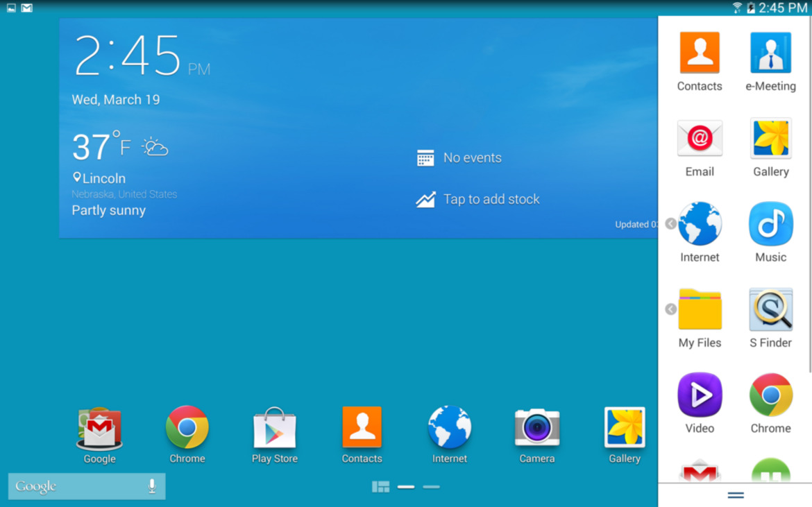
Task: Open Gmail icon at tray bottom
Action: [700, 471]
